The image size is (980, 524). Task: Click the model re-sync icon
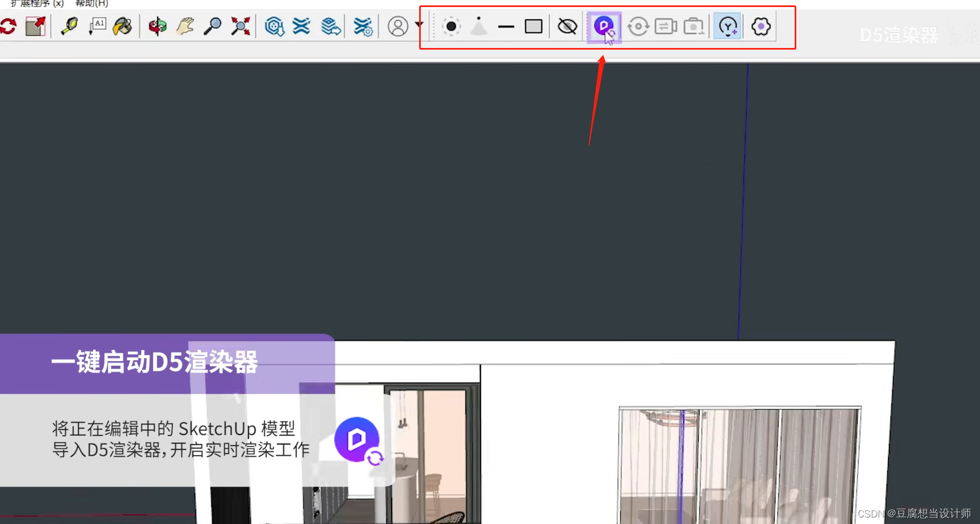pyautogui.click(x=638, y=26)
